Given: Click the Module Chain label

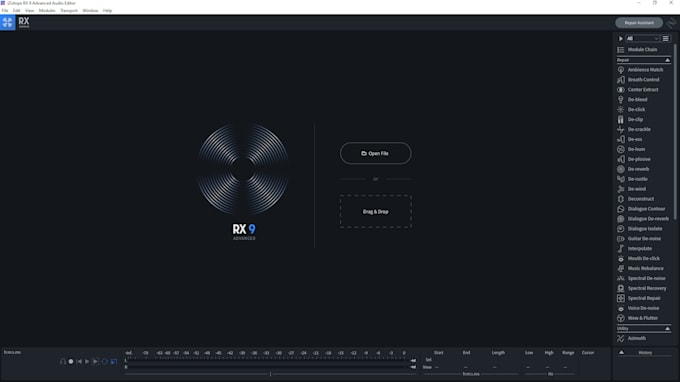Looking at the screenshot, I should coord(642,50).
